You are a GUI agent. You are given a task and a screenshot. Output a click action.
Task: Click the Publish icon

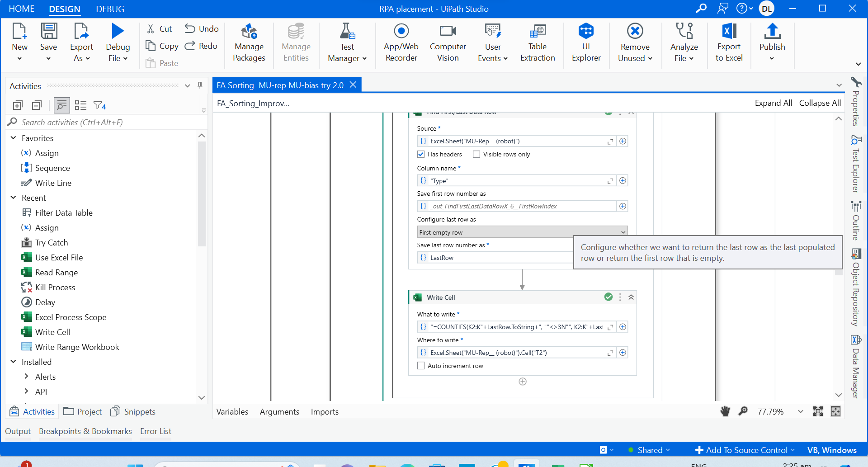click(772, 31)
